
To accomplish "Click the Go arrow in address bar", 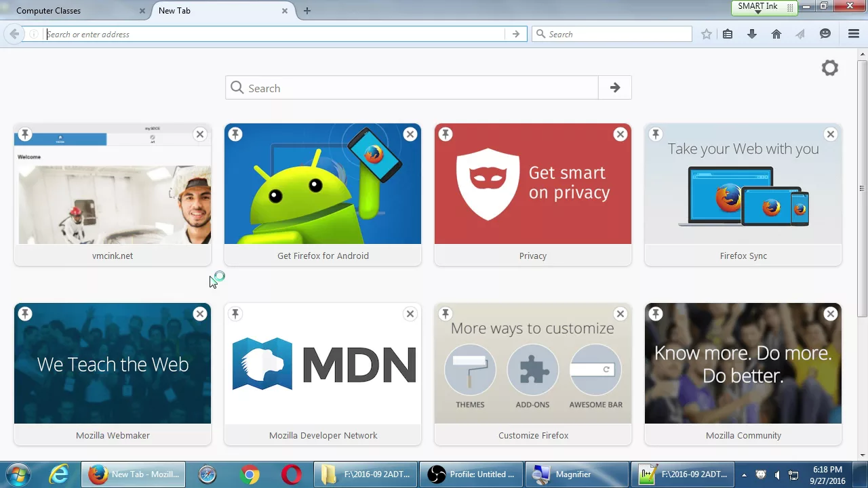I will click(x=516, y=34).
